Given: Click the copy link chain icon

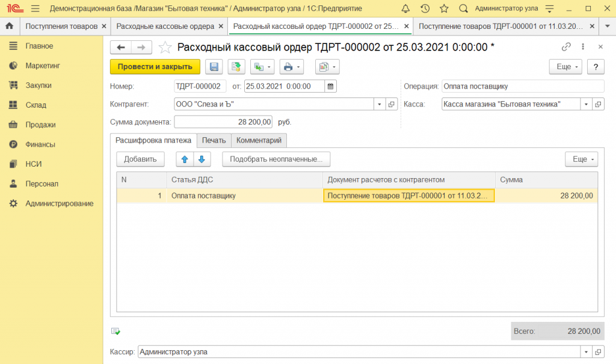Looking at the screenshot, I should click(565, 47).
